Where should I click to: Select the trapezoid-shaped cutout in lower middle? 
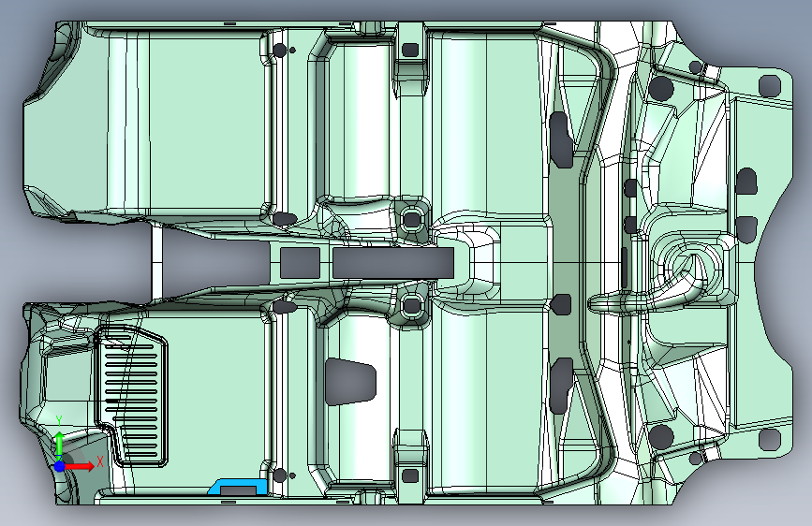[350, 382]
